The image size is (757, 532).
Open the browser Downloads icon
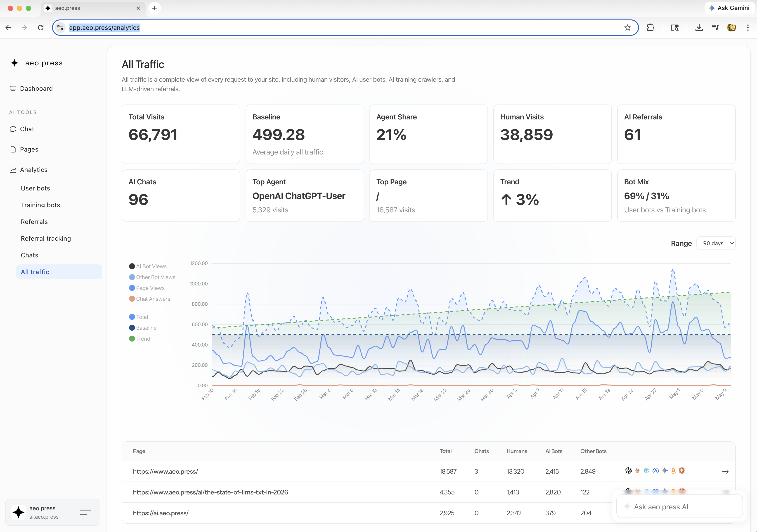(699, 28)
